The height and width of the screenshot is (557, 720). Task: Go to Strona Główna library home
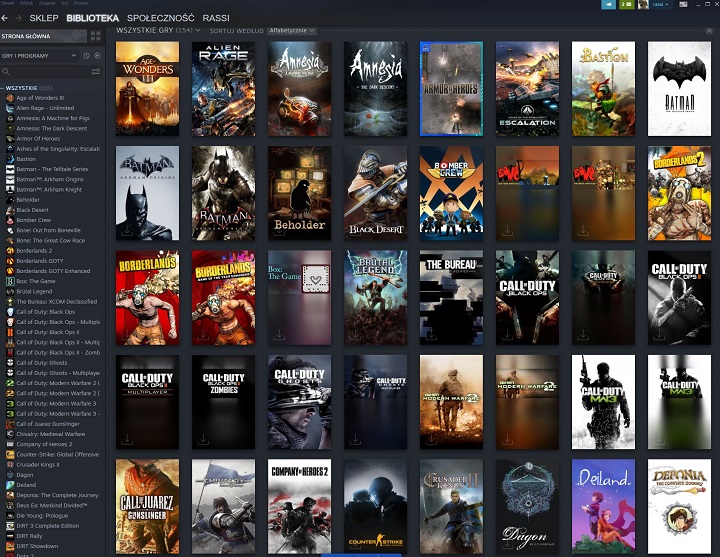tap(40, 36)
